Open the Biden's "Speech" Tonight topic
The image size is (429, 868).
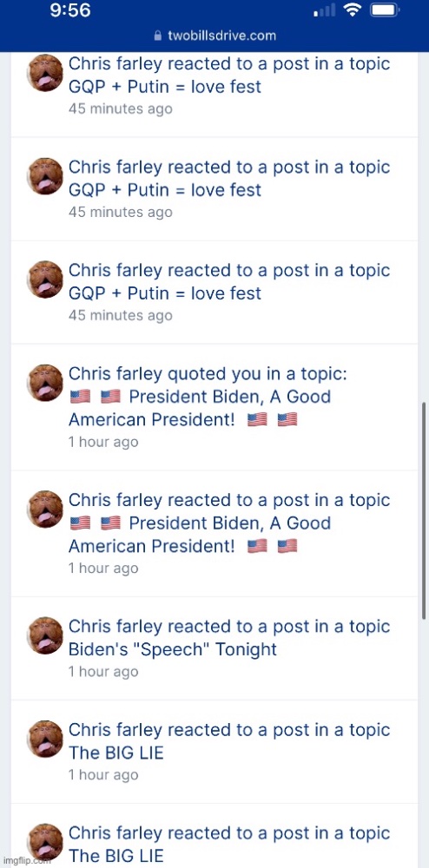click(173, 649)
